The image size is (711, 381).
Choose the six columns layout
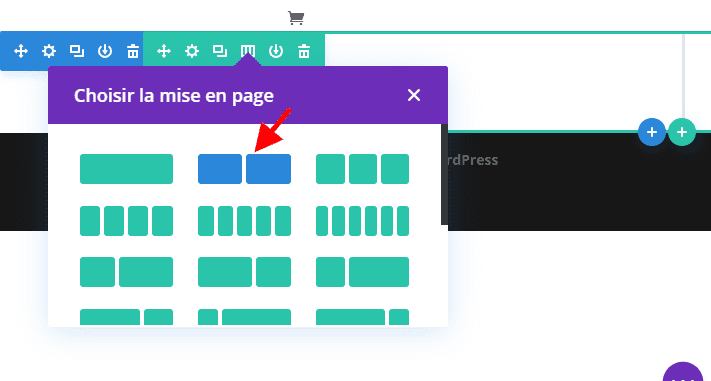(x=362, y=221)
